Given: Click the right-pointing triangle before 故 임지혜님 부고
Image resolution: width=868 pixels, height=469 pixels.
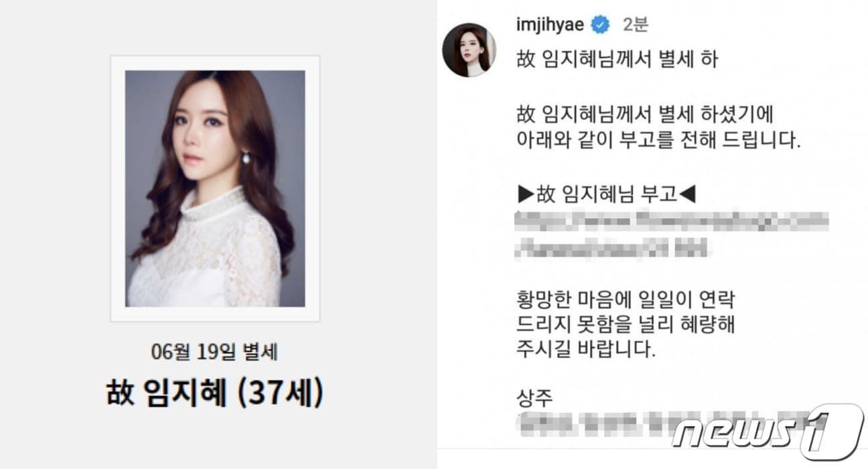Looking at the screenshot, I should tap(526, 196).
